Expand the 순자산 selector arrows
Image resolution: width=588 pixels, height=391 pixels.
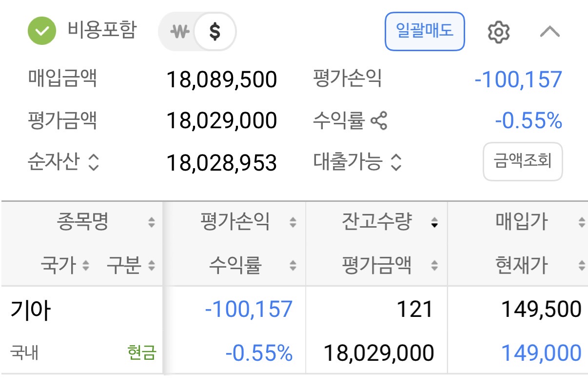[93, 162]
